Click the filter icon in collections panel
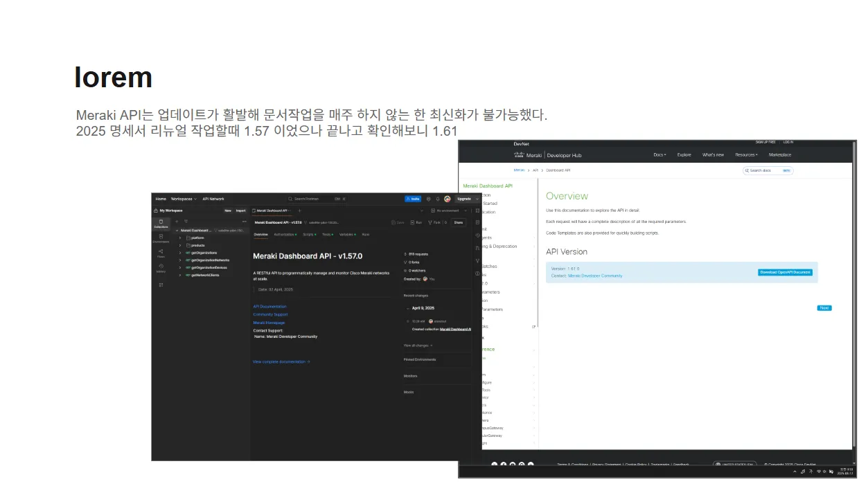The height and width of the screenshot is (484, 868). [186, 222]
